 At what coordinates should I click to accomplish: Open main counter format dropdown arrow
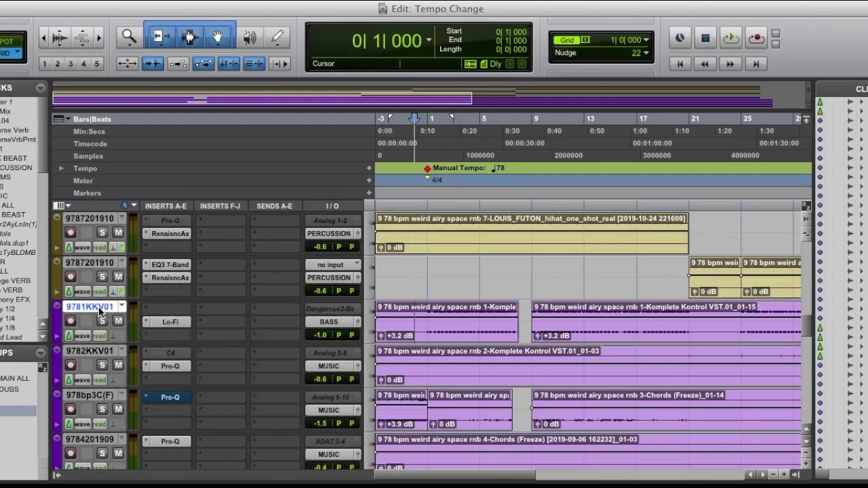tap(429, 41)
